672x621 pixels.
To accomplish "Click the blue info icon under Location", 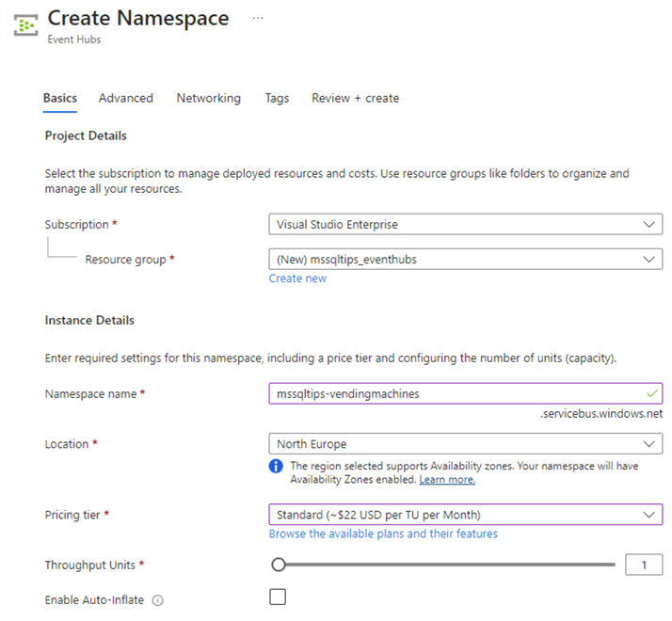I will [277, 467].
